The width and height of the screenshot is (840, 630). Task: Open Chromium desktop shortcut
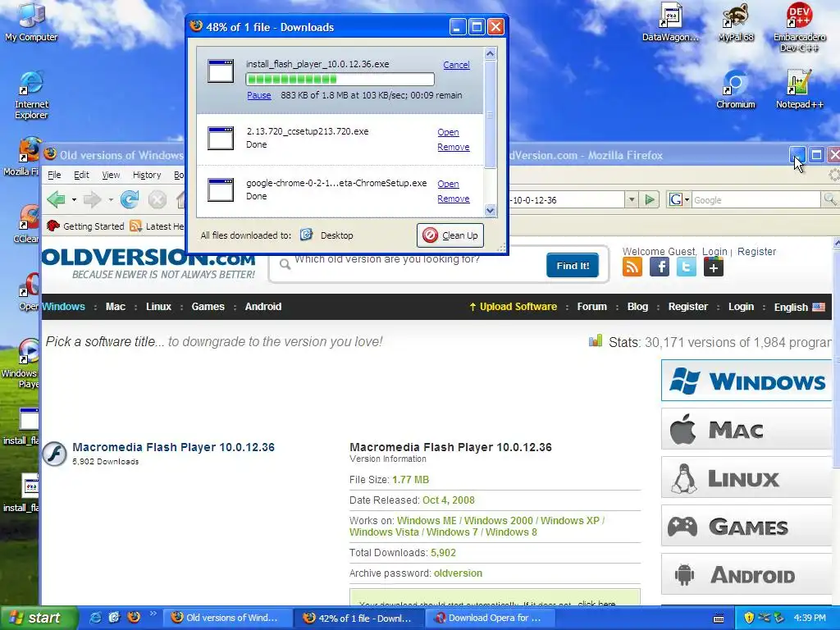point(736,89)
